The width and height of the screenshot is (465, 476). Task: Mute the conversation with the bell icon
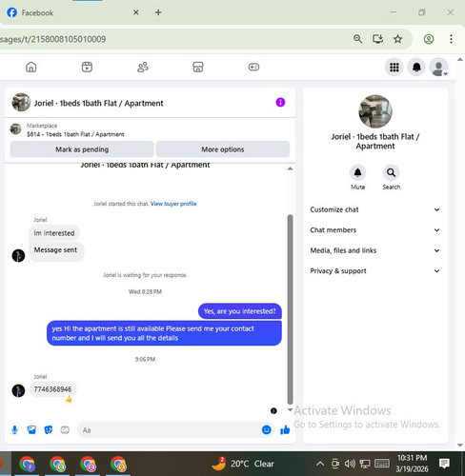click(x=357, y=173)
